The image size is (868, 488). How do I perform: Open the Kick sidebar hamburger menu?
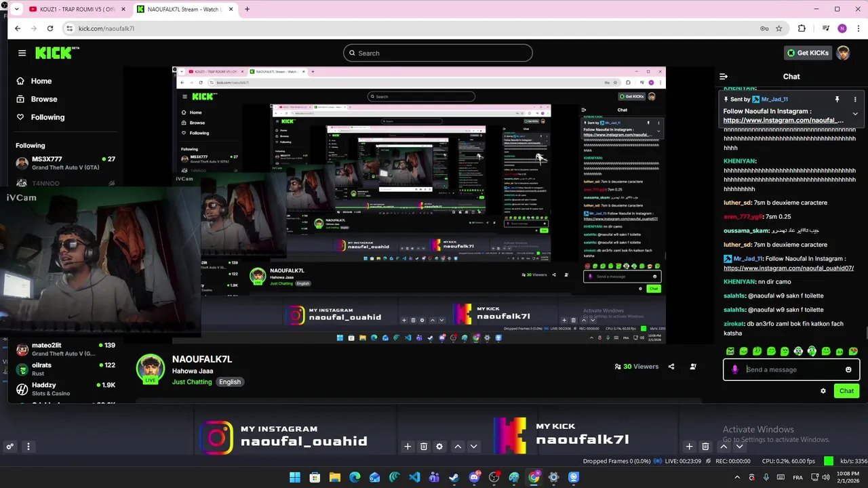[x=22, y=53]
